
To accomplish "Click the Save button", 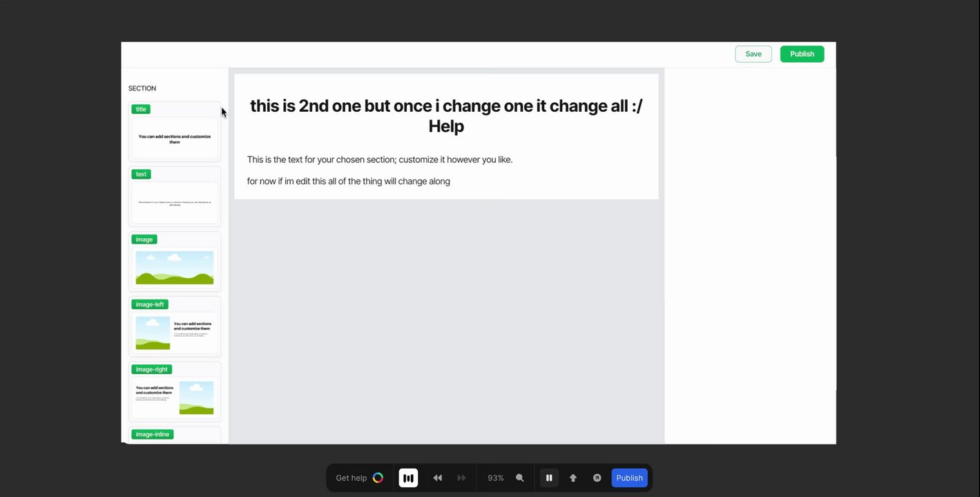I will [x=753, y=54].
